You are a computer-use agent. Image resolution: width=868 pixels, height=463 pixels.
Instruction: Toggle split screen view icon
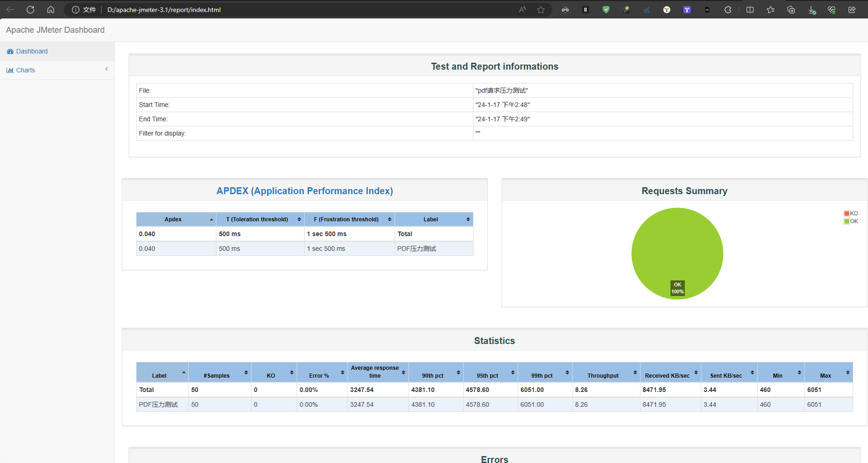[x=750, y=10]
